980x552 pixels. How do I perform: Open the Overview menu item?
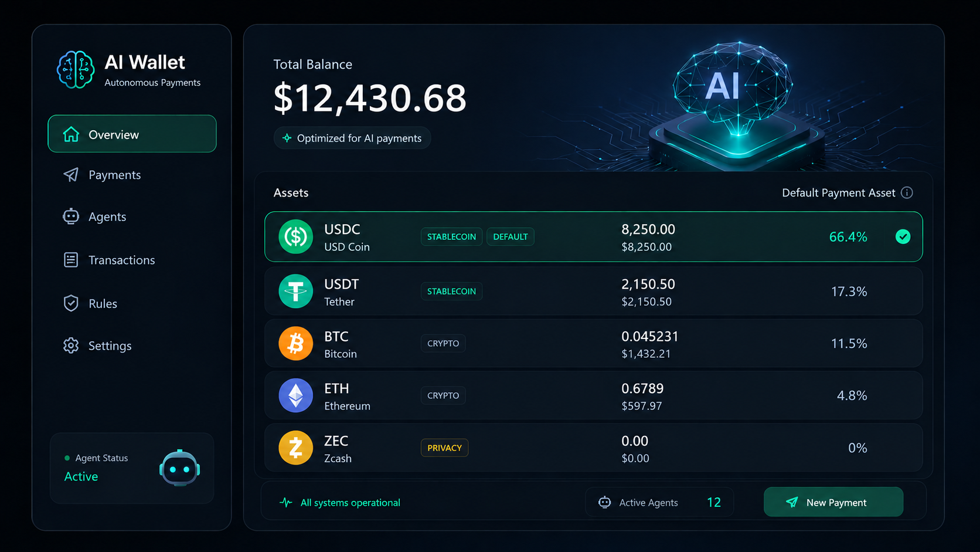(132, 134)
